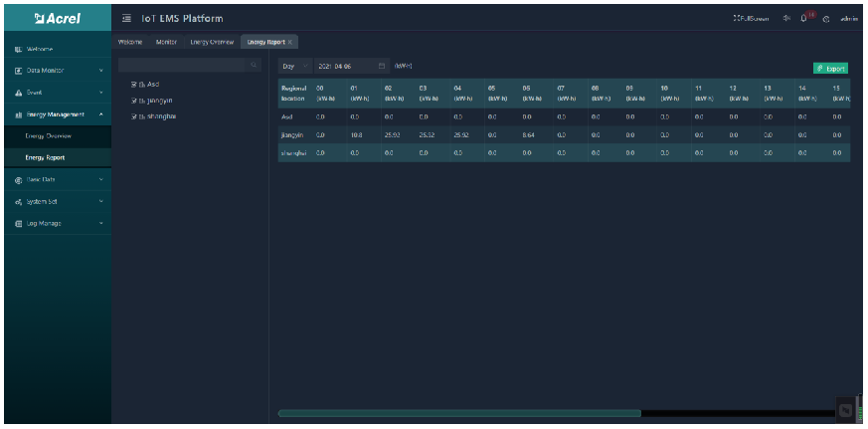Switch to the Monitor tab
This screenshot has width=868, height=429.
point(166,42)
